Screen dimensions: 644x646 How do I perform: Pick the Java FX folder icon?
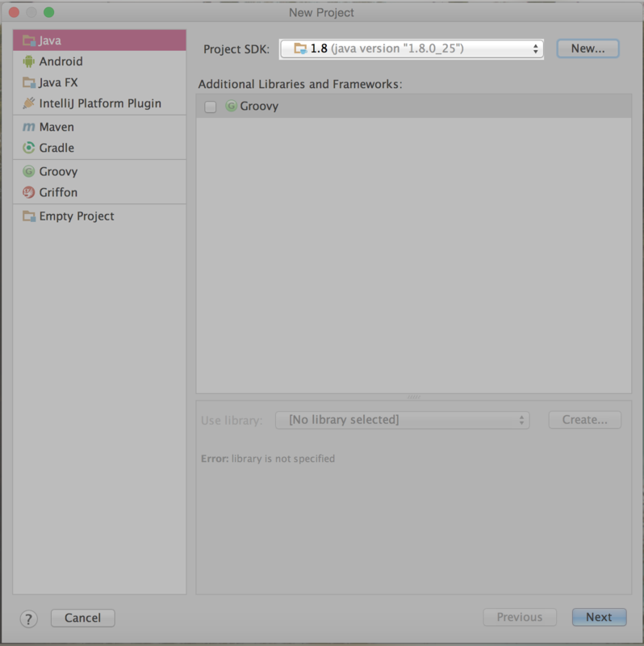click(x=29, y=82)
